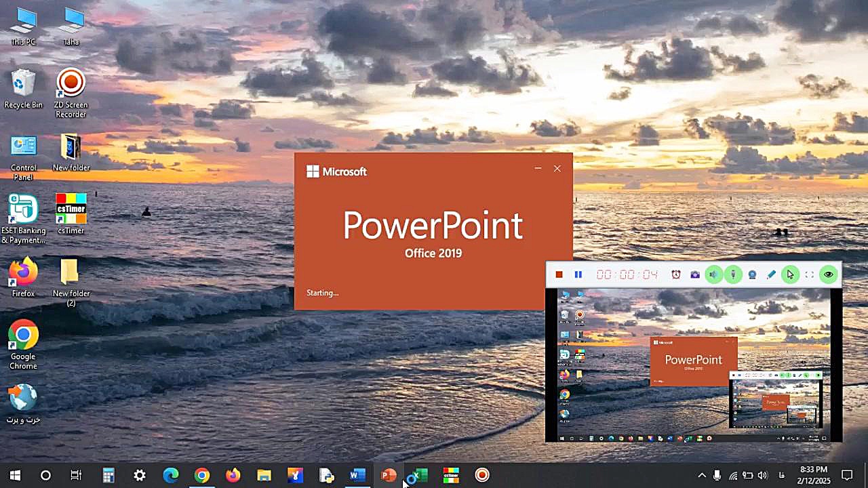Select the pencil annotation tool
868x488 pixels.
(771, 274)
